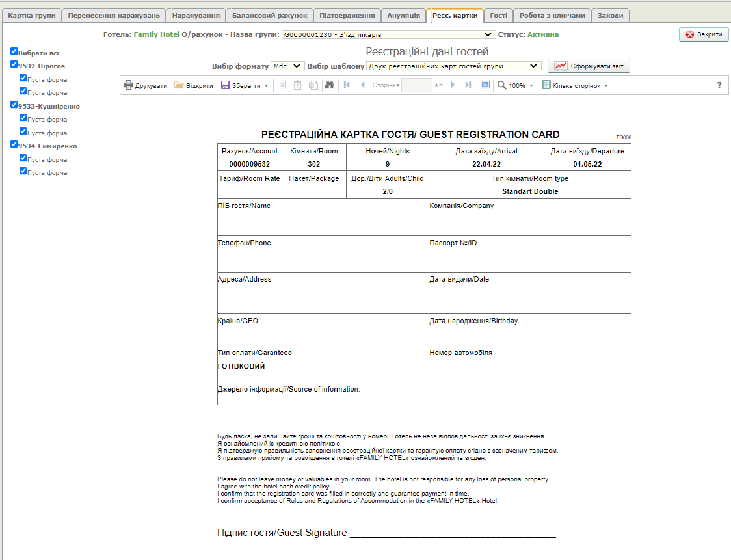Click the Open (Відкрити) folder icon

(179, 85)
